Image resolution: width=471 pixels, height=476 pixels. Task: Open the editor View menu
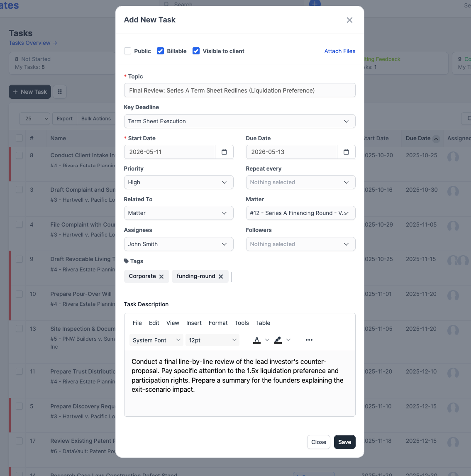[173, 323]
